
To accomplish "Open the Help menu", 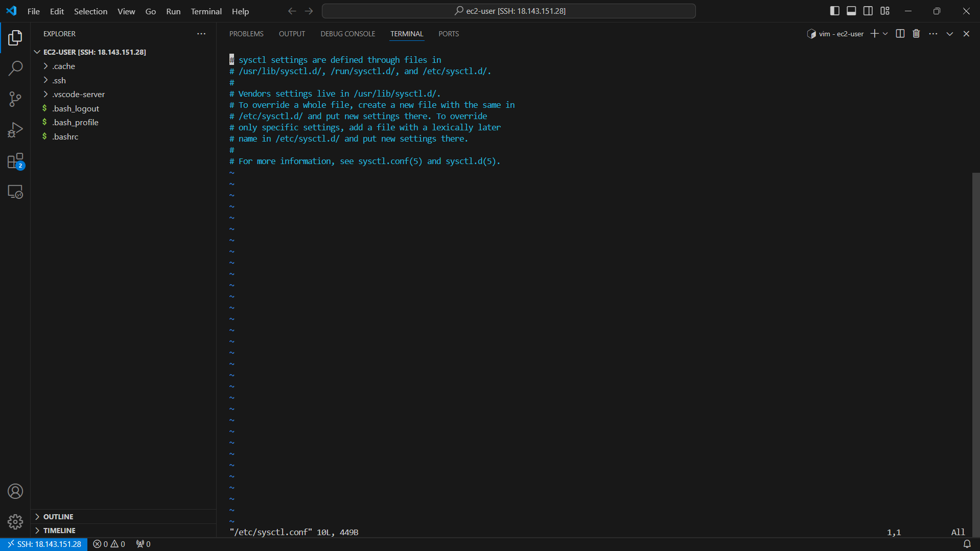I will coord(240,11).
